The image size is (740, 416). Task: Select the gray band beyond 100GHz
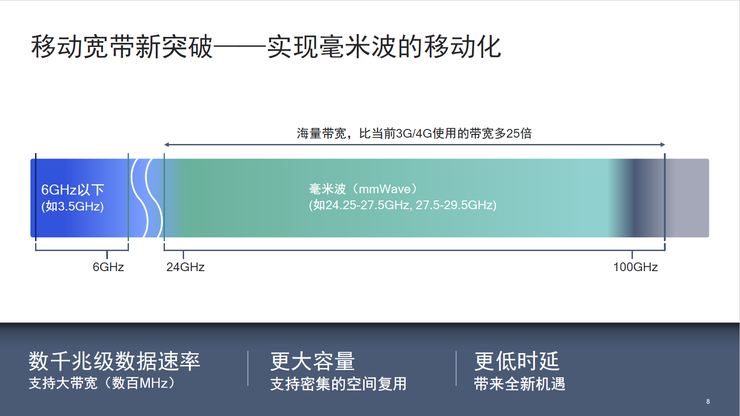point(688,197)
